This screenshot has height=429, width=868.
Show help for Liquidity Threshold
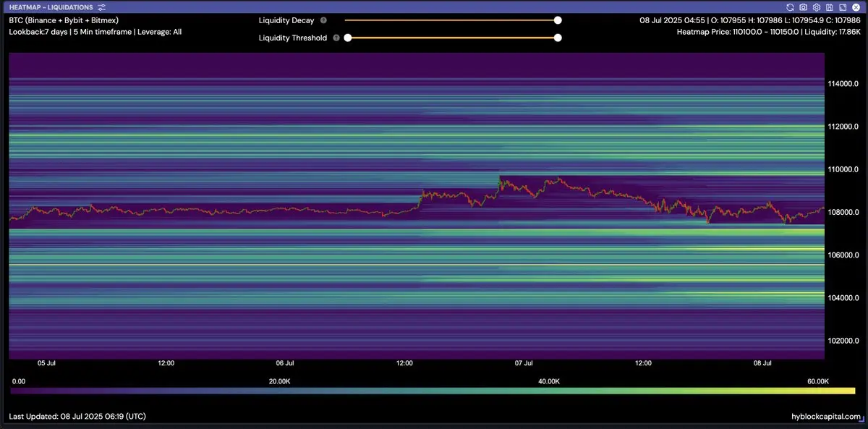tap(336, 38)
